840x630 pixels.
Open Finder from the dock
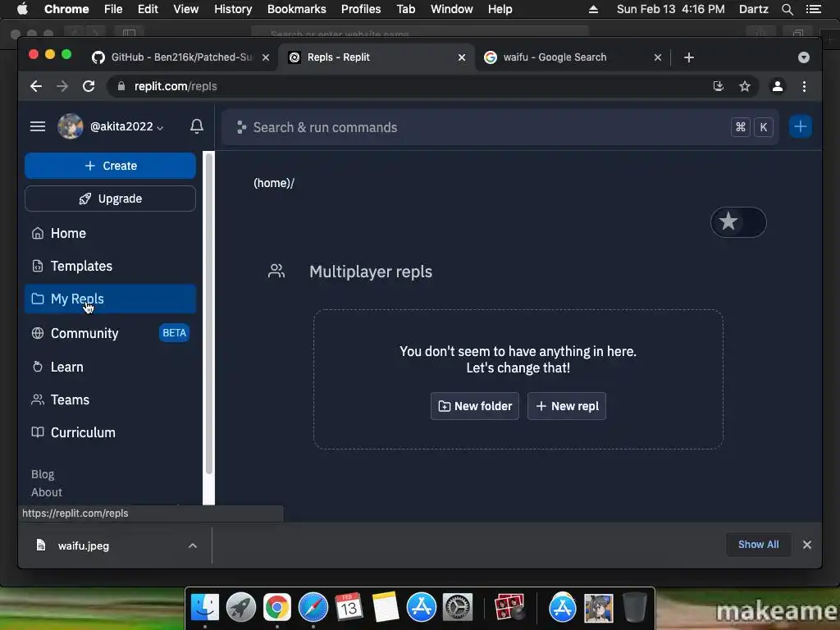(204, 607)
